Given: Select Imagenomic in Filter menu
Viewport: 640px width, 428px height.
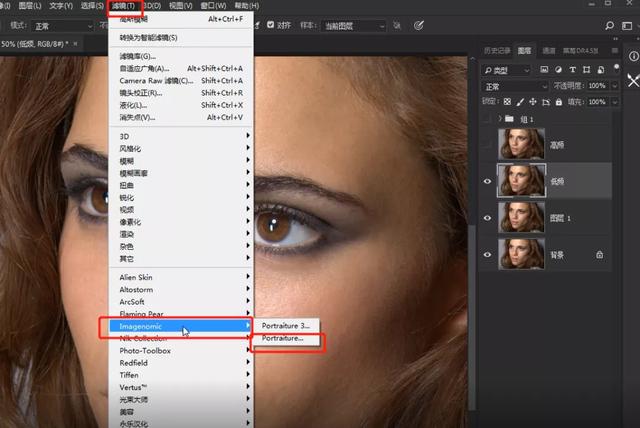Looking at the screenshot, I should coord(181,326).
